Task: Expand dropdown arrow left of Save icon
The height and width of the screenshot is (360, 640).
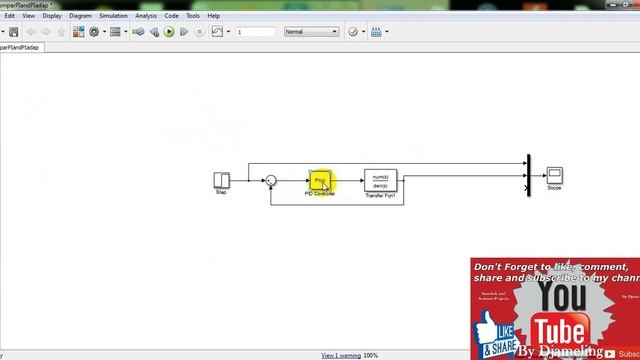Action: (x=3, y=32)
